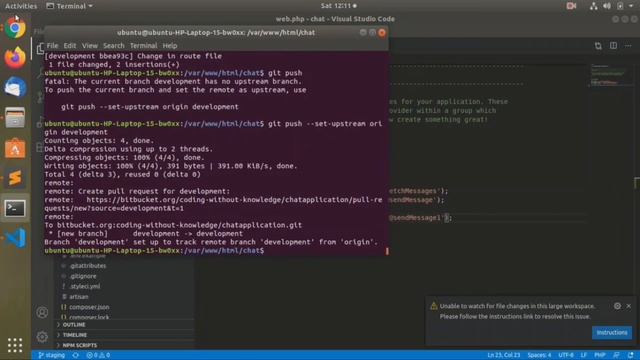
Task: Open Google Chrome from the dock
Action: click(15, 28)
